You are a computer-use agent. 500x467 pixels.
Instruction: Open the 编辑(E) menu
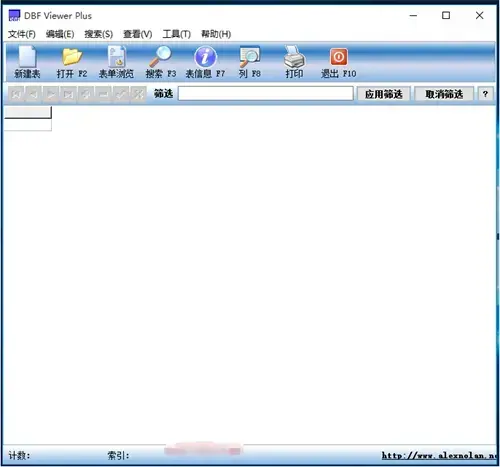pyautogui.click(x=60, y=34)
